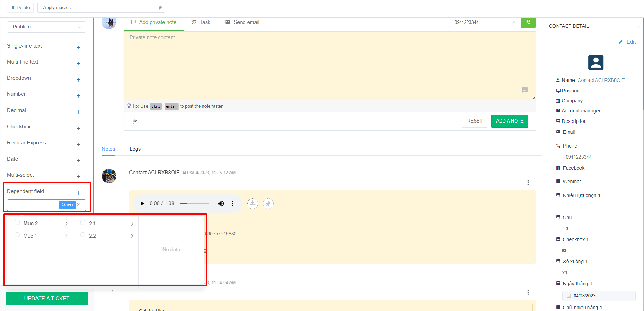Open the Problem dropdown
Image resolution: width=644 pixels, height=311 pixels.
[47, 27]
